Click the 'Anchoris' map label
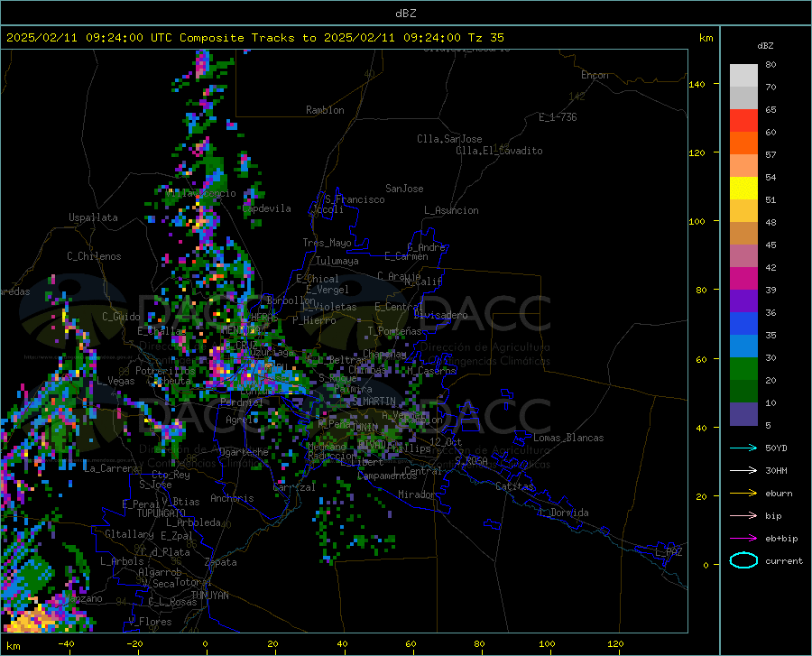The width and height of the screenshot is (812, 656). point(232,498)
